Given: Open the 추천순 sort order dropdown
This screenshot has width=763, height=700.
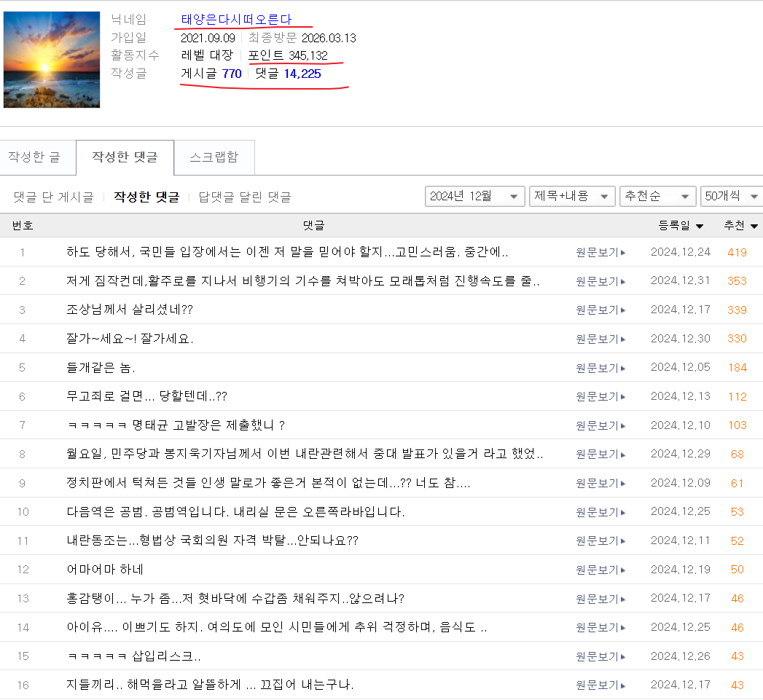Looking at the screenshot, I should (658, 196).
